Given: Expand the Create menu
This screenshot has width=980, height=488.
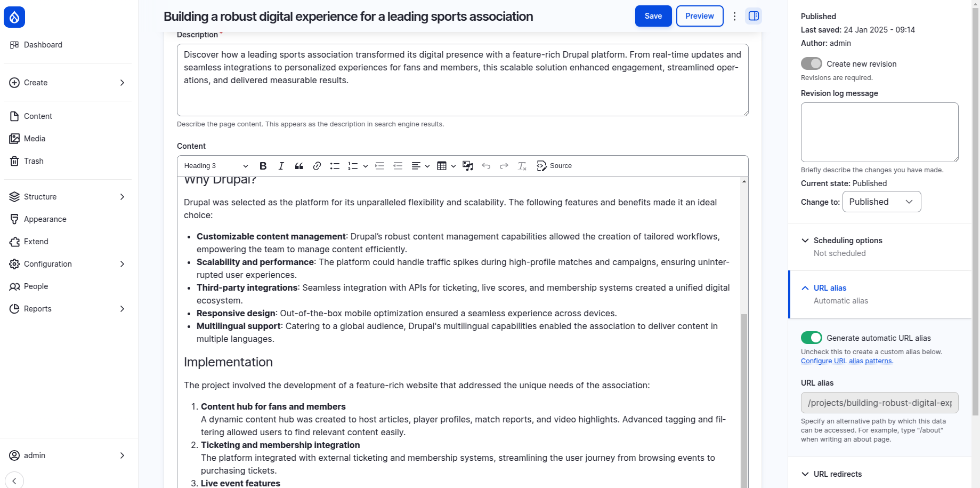Looking at the screenshot, I should click(68, 83).
